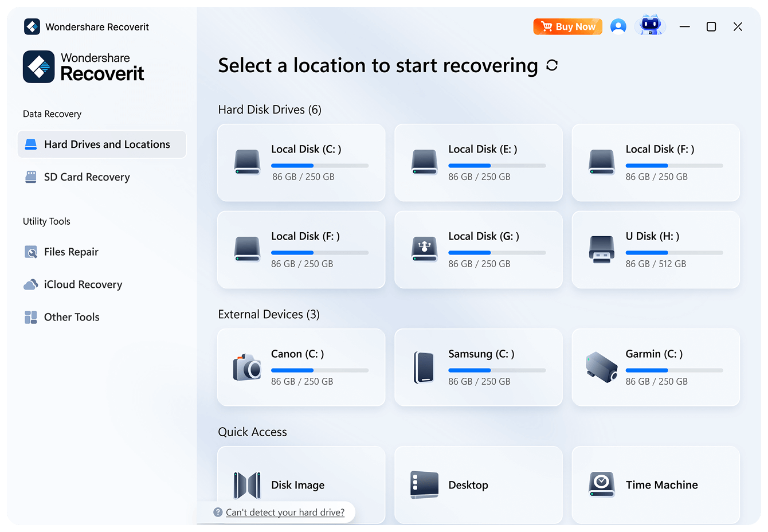Choose the Garmin (C: ) device label
768x532 pixels.
click(x=654, y=354)
